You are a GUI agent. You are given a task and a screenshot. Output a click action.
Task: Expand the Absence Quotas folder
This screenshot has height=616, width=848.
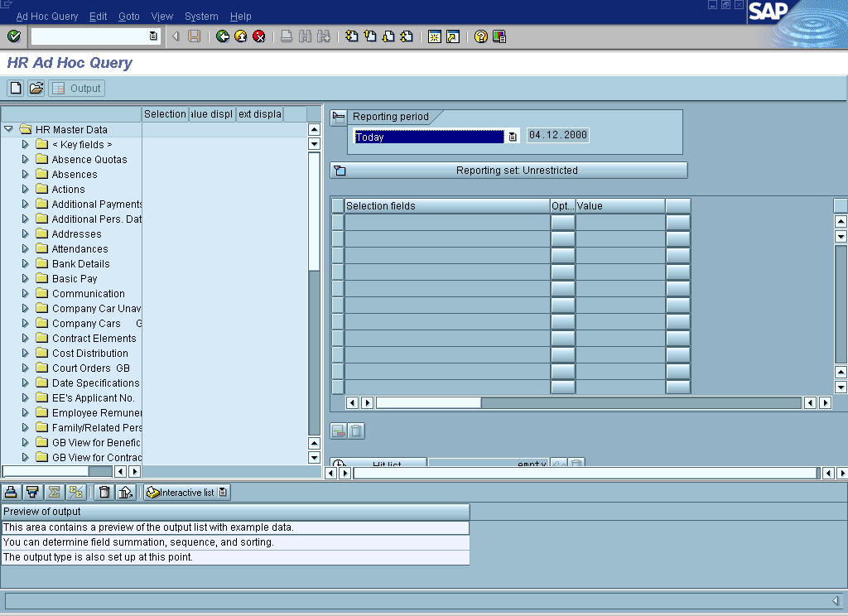coord(25,159)
